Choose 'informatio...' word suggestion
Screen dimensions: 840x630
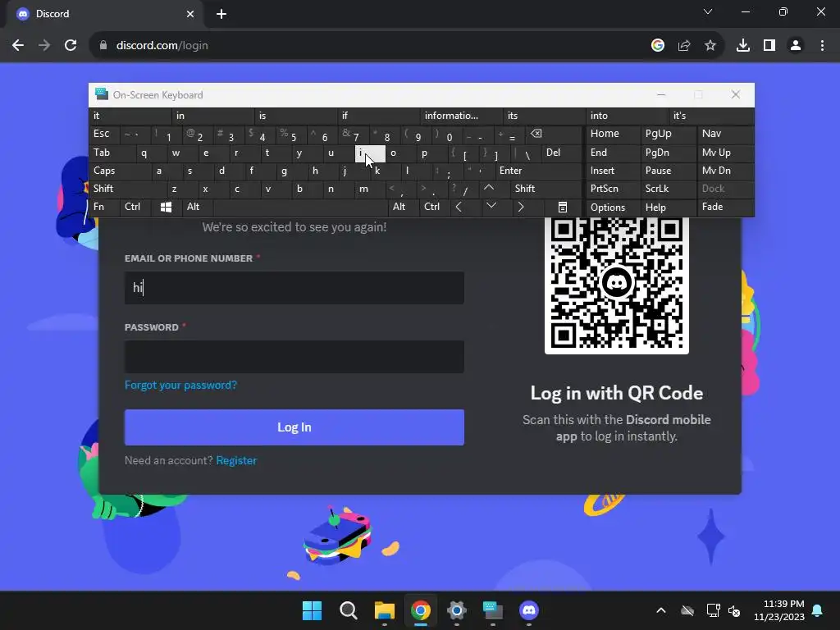(461, 116)
